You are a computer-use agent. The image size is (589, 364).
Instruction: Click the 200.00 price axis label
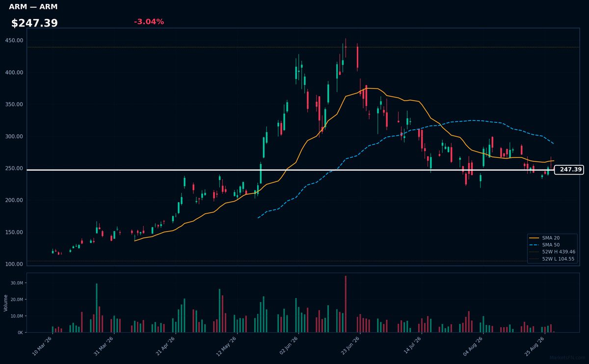14,200
